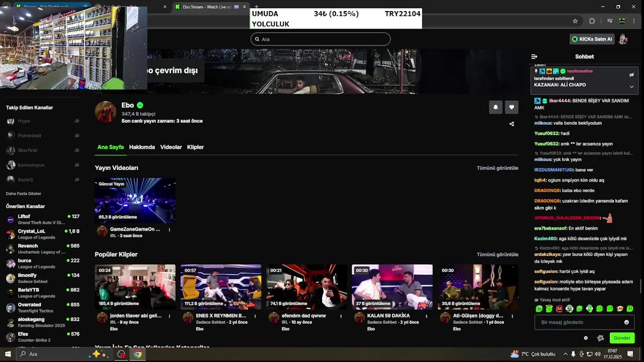
Task: Bookmark this page with star icon
Action: pos(575,21)
